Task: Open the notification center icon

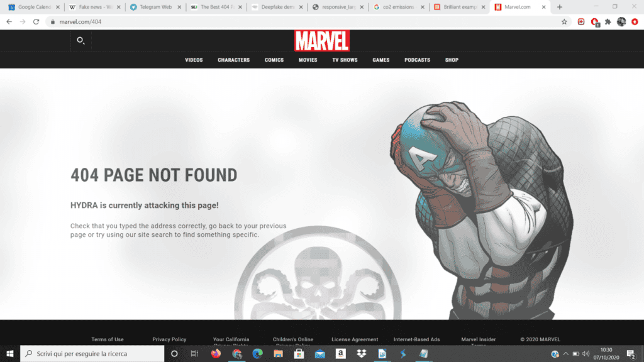Action: [631, 354]
